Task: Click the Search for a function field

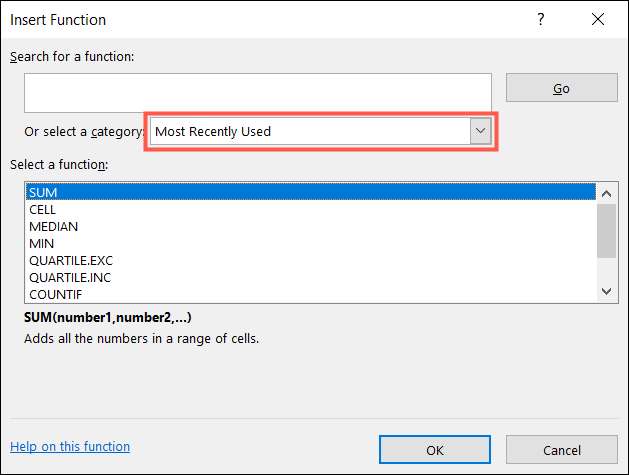Action: tap(258, 92)
